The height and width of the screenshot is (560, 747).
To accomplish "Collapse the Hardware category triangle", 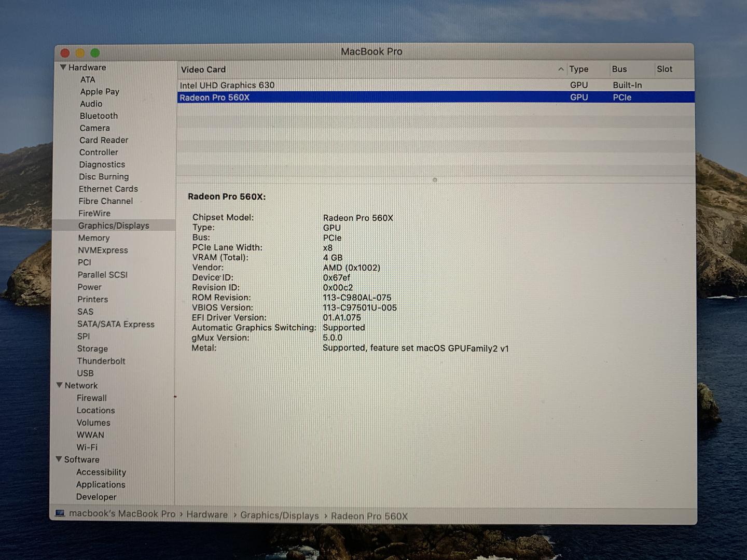I will point(63,67).
